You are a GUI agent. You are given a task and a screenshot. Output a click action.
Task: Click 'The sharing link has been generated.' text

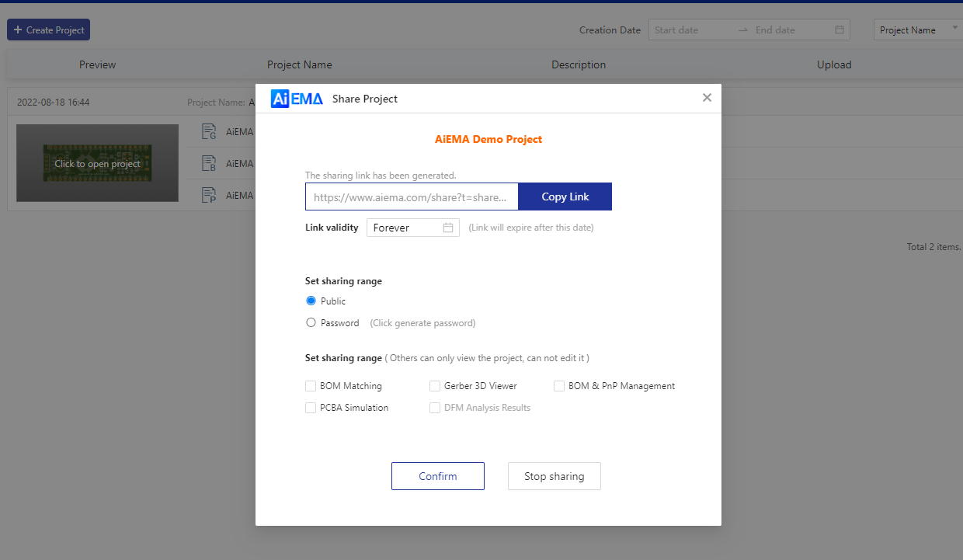(381, 176)
